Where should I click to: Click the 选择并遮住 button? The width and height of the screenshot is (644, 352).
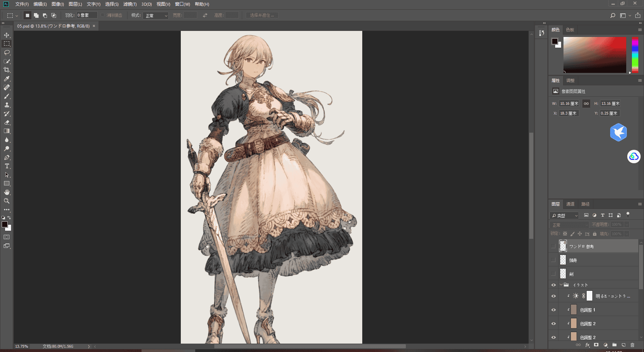(262, 15)
